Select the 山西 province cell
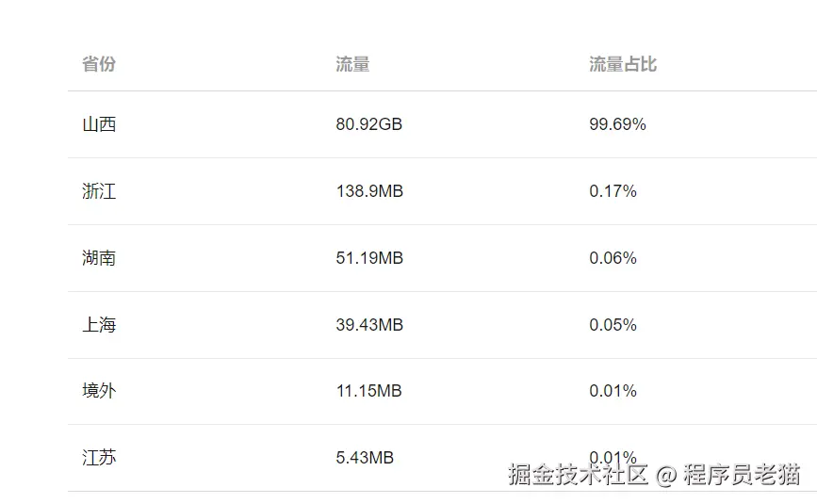The image size is (817, 504). [99, 124]
